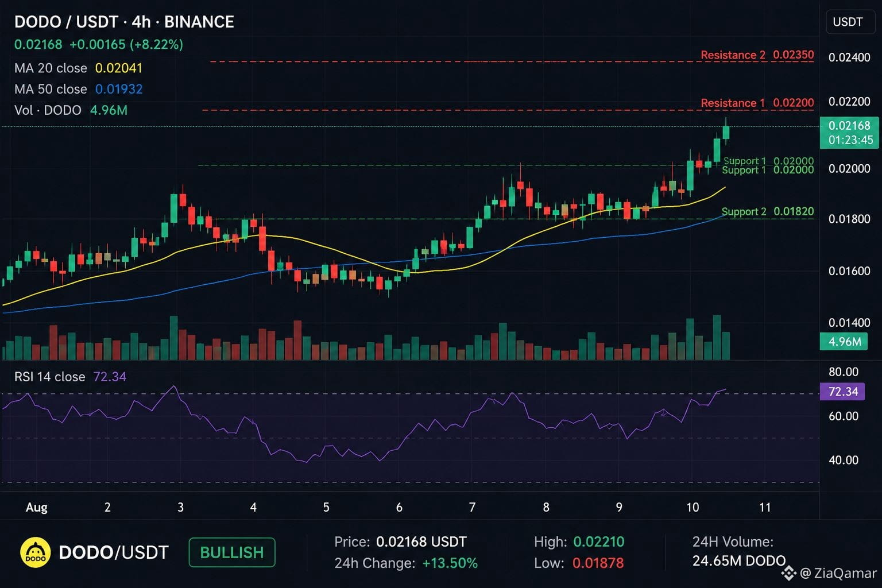Select the chart title DODO / USDT · 4h · BINANCE
Image resolution: width=882 pixels, height=588 pixels.
click(x=124, y=22)
